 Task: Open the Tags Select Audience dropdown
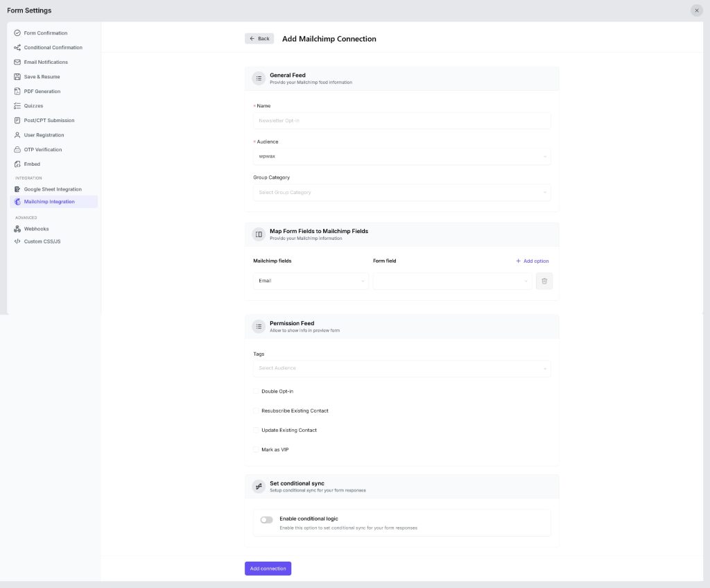click(401, 368)
